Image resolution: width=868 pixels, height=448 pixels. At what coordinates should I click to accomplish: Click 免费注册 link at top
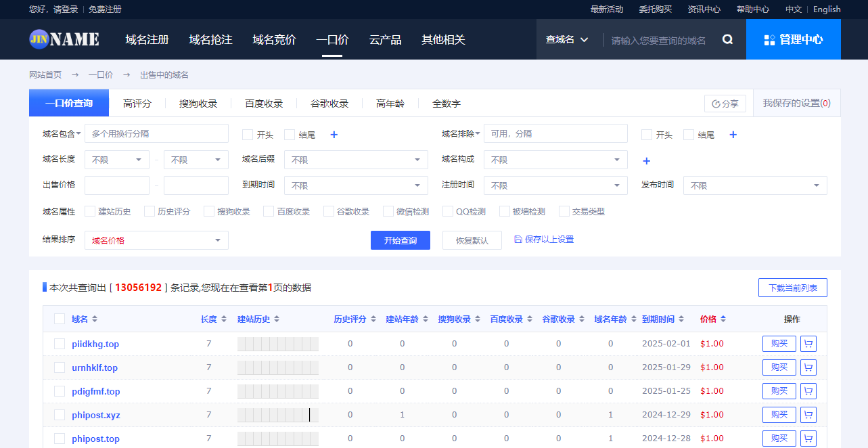pyautogui.click(x=105, y=9)
